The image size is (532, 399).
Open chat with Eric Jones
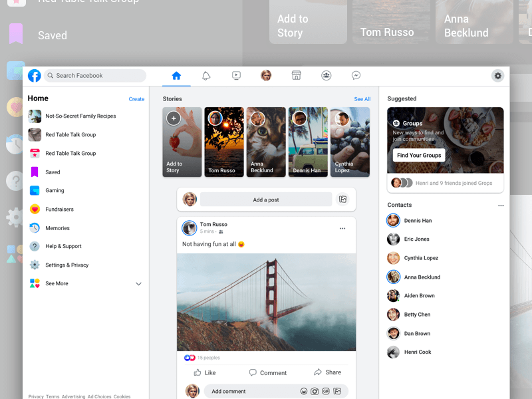[408, 239]
